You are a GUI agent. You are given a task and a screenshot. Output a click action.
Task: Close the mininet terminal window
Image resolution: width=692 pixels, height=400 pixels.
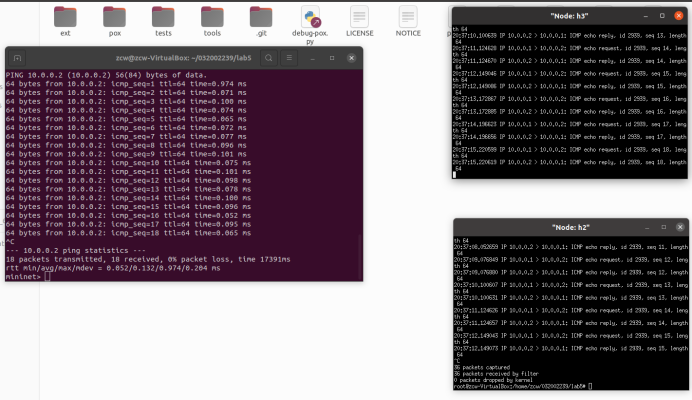pyautogui.click(x=351, y=58)
